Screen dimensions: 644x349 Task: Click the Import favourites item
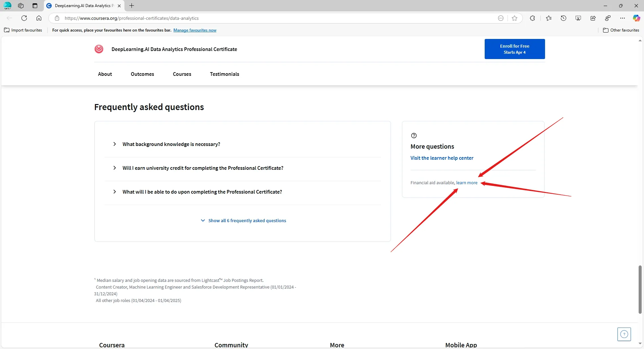[23, 30]
